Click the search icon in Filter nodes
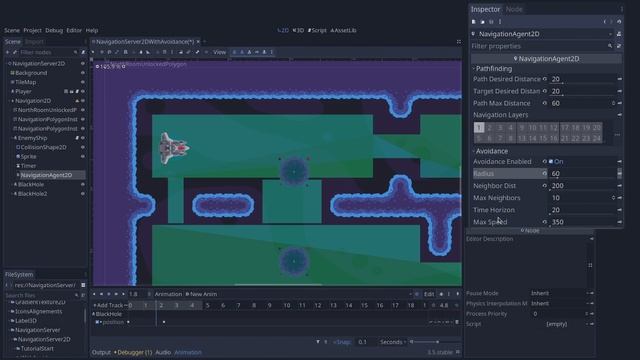The width and height of the screenshot is (640, 360). (x=76, y=52)
